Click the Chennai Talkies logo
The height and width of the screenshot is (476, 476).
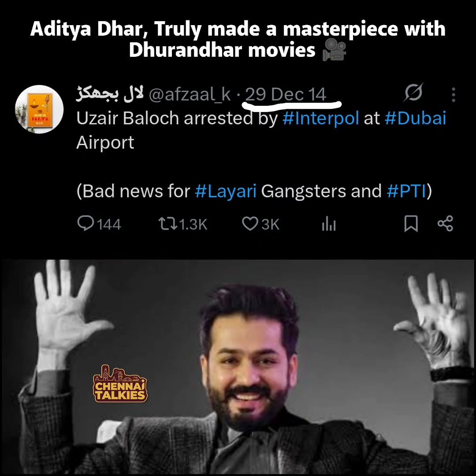coord(120,384)
